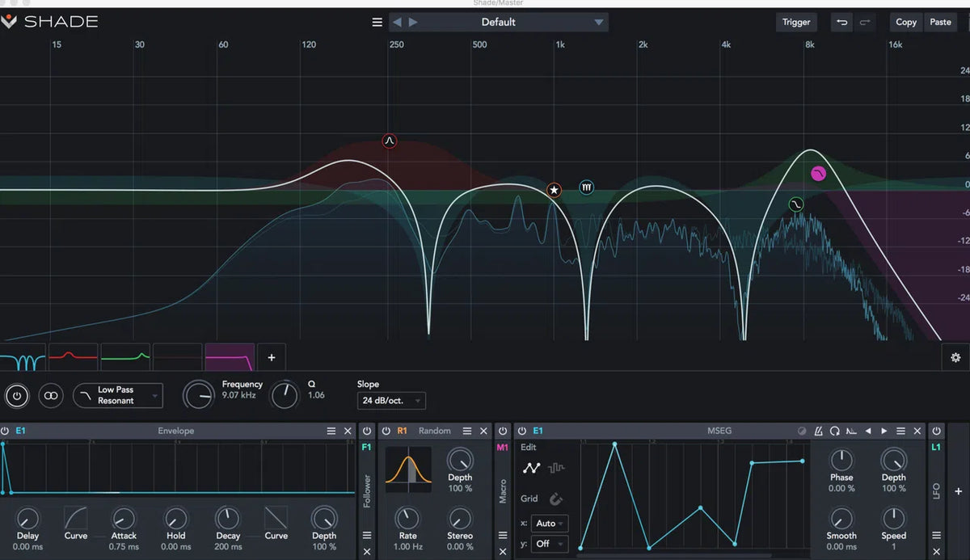
Task: Add a new filter with the plus tab
Action: 272,357
